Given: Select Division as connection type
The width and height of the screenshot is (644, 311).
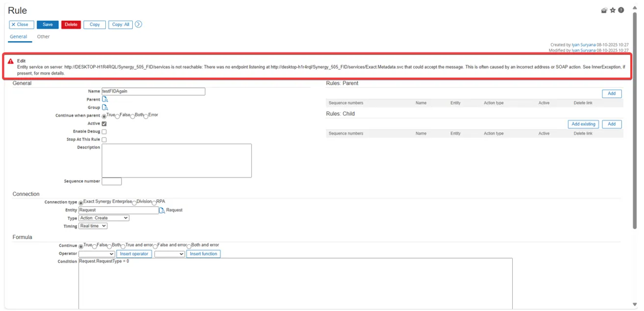Looking at the screenshot, I should (x=134, y=203).
